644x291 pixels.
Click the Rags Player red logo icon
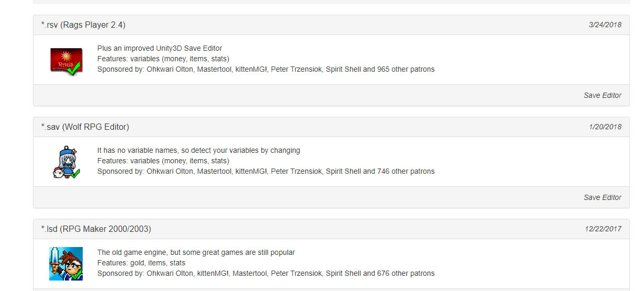66,61
